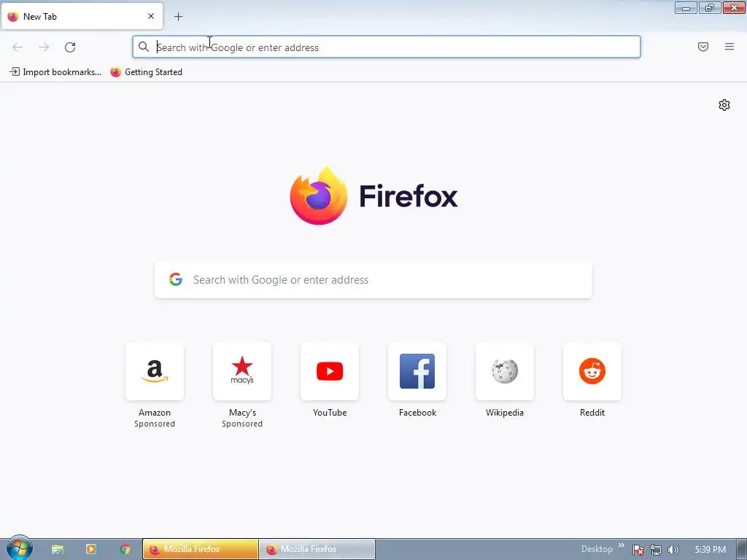
Task: Click the Desktop toolbar label
Action: [x=597, y=549]
